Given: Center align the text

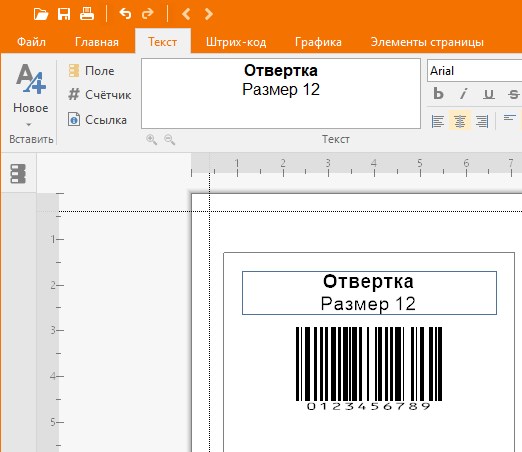Looking at the screenshot, I should point(460,120).
